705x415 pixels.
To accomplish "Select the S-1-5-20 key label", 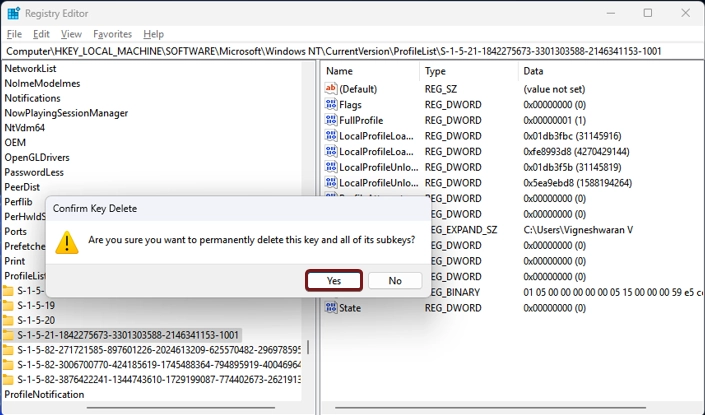I will [36, 321].
